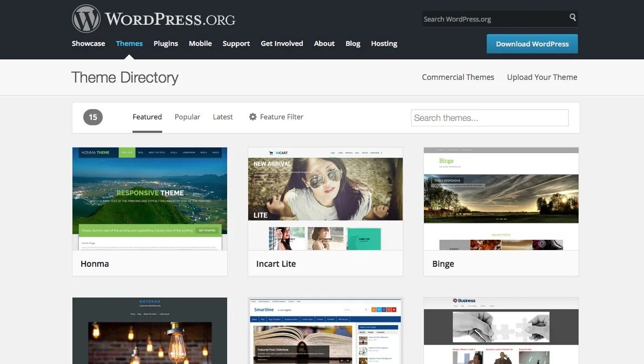This screenshot has width=644, height=364.
Task: Open the Honma theme screenshot
Action: click(149, 199)
